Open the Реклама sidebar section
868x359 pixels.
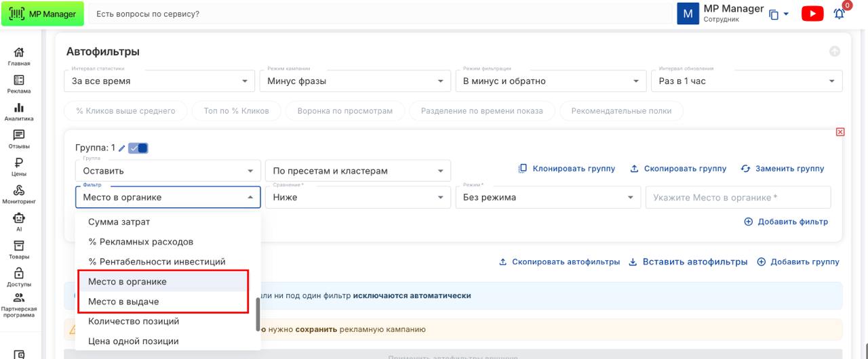[19, 83]
